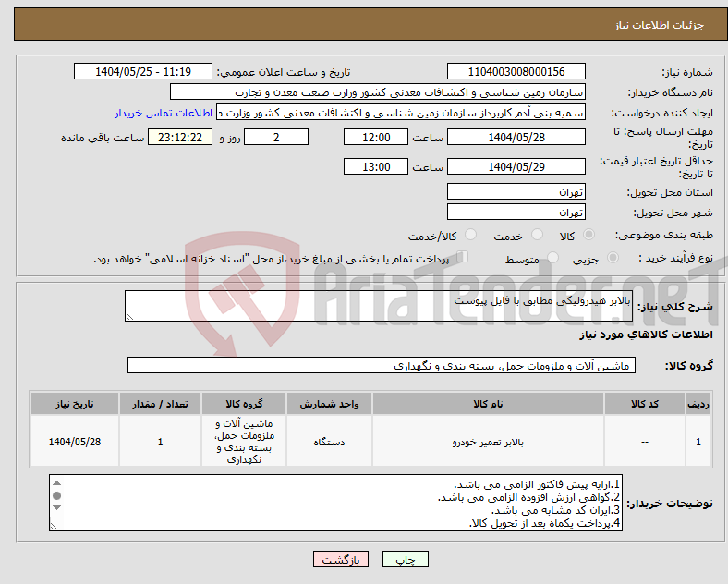
Task: Select the جزیی purchase type radio
Action: (613, 258)
